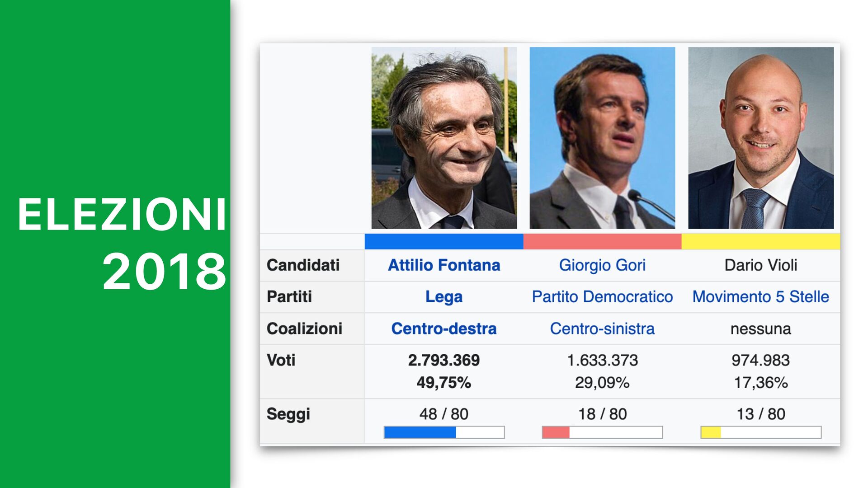
Task: Open the Centro-sinistra coalition link
Action: pyautogui.click(x=602, y=328)
